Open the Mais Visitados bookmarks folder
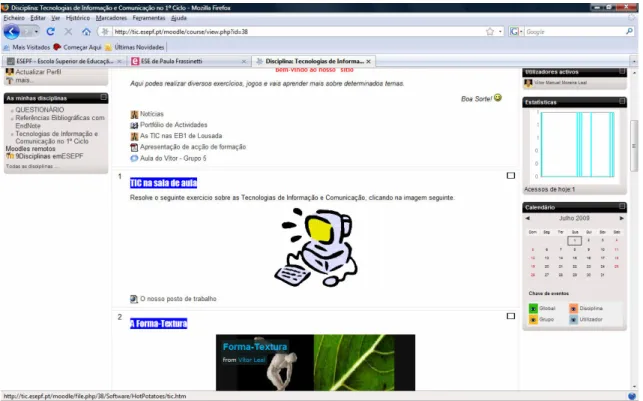The height and width of the screenshot is (401, 643). pyautogui.click(x=26, y=47)
